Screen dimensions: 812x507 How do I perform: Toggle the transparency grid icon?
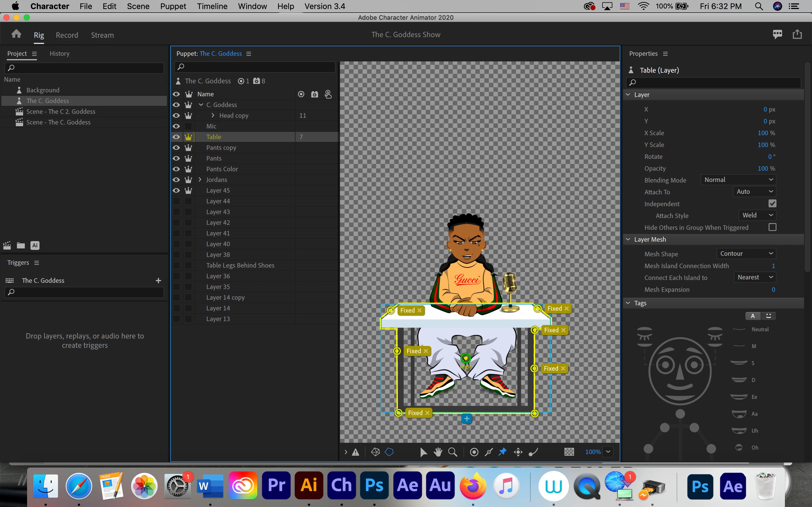click(x=569, y=452)
